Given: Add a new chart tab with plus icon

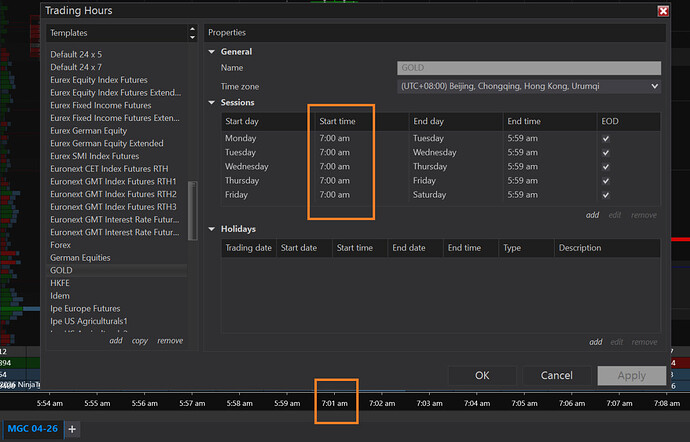Looking at the screenshot, I should click(x=72, y=429).
